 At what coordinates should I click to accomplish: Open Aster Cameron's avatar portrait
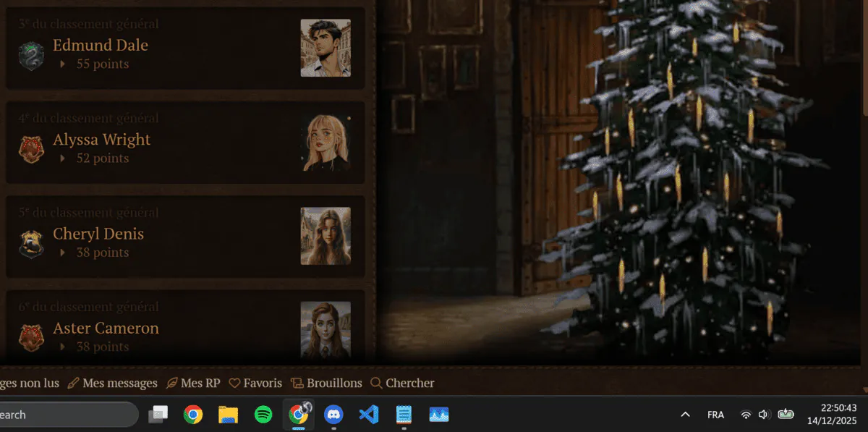pos(325,331)
